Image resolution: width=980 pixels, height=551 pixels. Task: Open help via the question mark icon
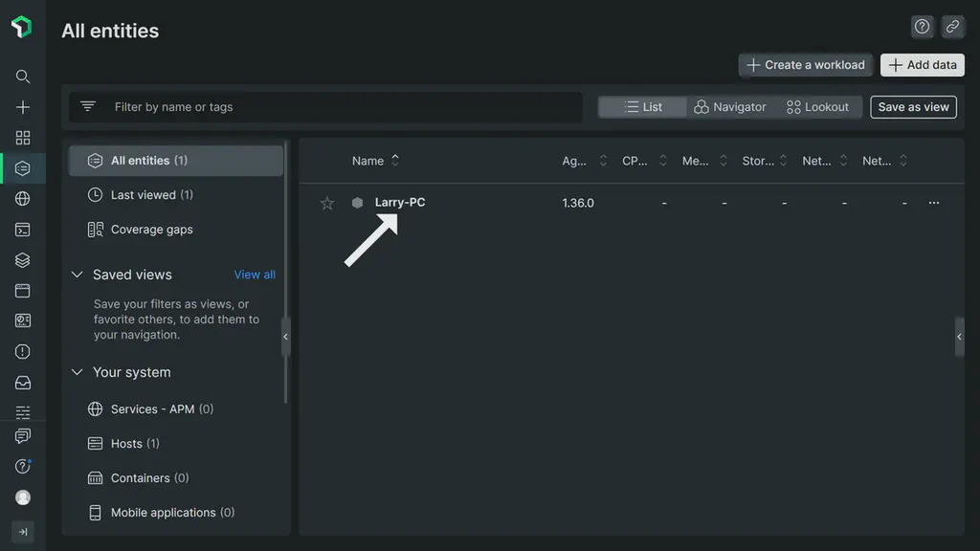pos(921,26)
